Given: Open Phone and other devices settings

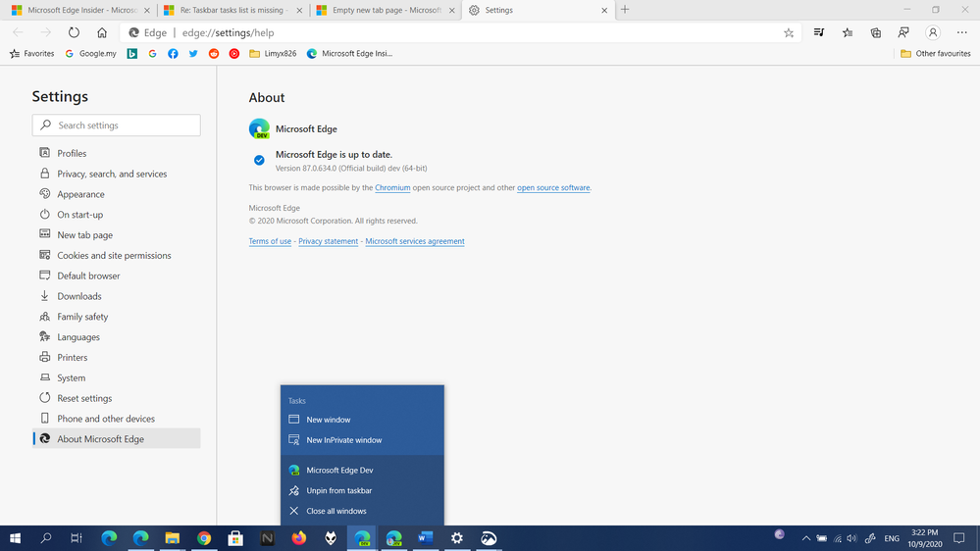Looking at the screenshot, I should 117,419.
